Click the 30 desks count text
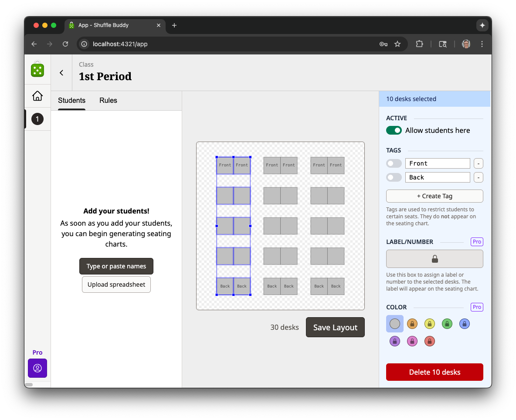The height and width of the screenshot is (420, 516). (285, 327)
